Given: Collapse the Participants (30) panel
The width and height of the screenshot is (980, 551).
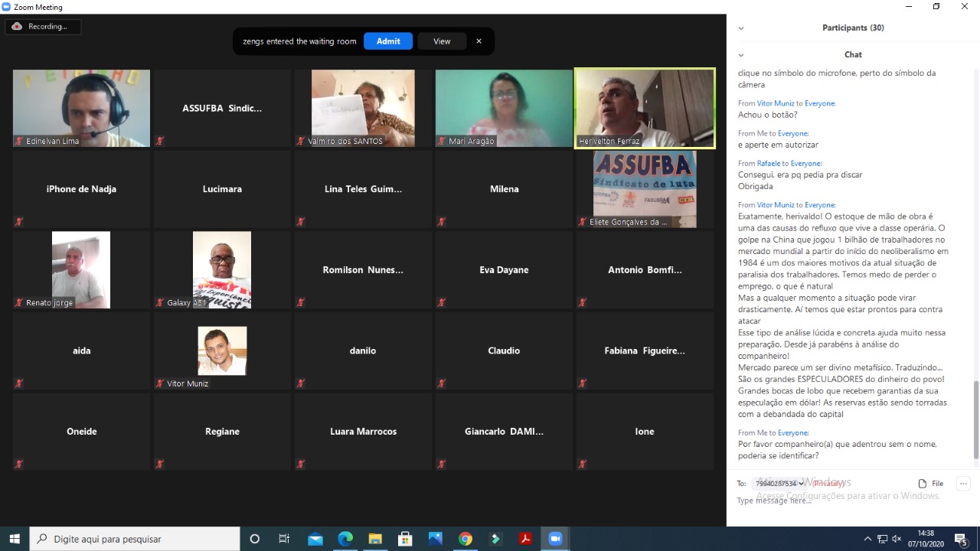Looking at the screenshot, I should (740, 28).
